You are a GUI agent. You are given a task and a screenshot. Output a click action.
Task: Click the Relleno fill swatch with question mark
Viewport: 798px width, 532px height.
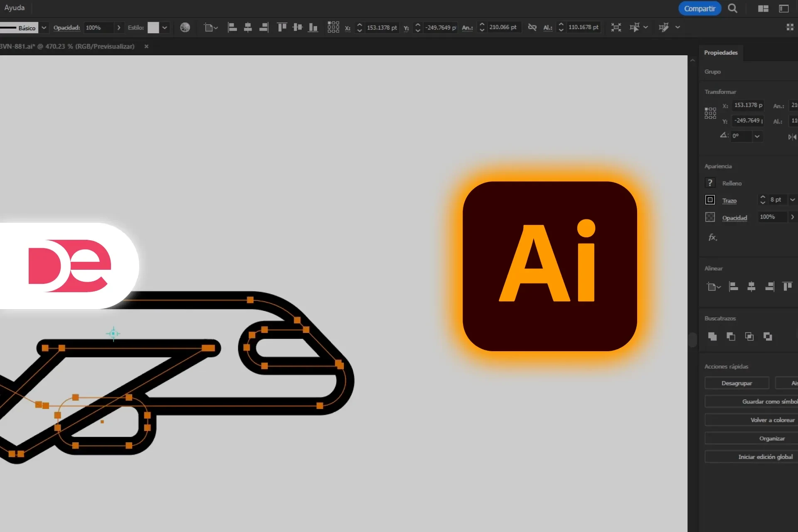tap(710, 183)
